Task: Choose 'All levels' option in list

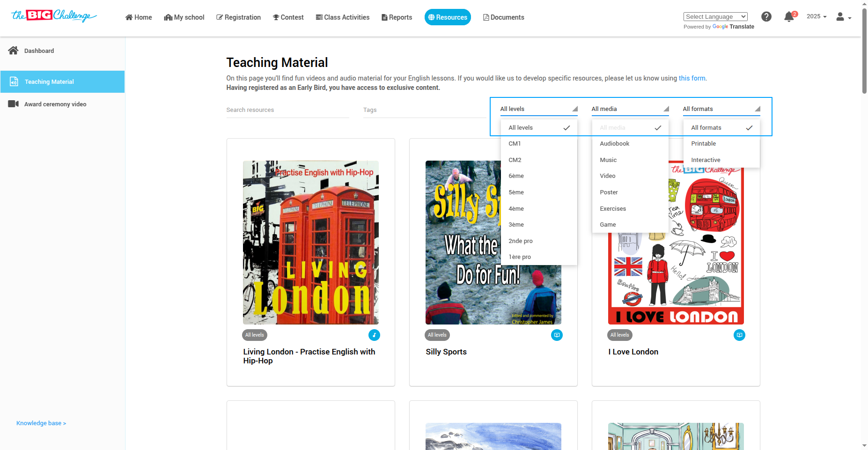Action: tap(539, 128)
